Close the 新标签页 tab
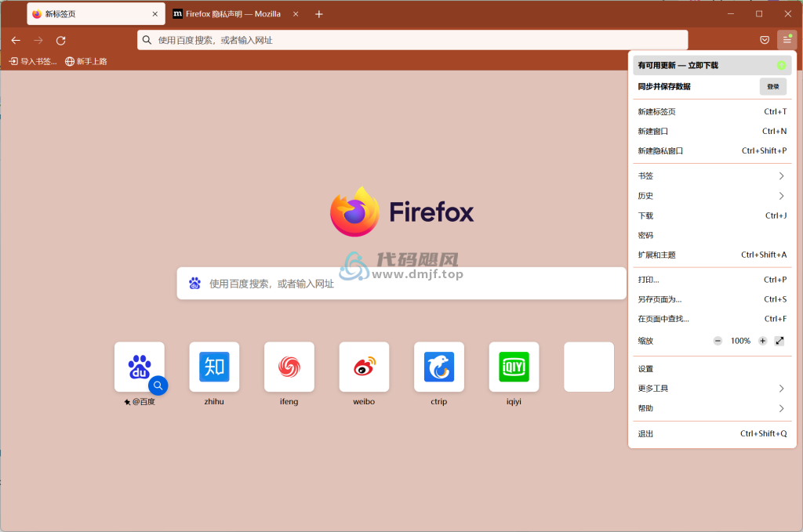Viewport: 803px width, 532px height. [x=155, y=14]
